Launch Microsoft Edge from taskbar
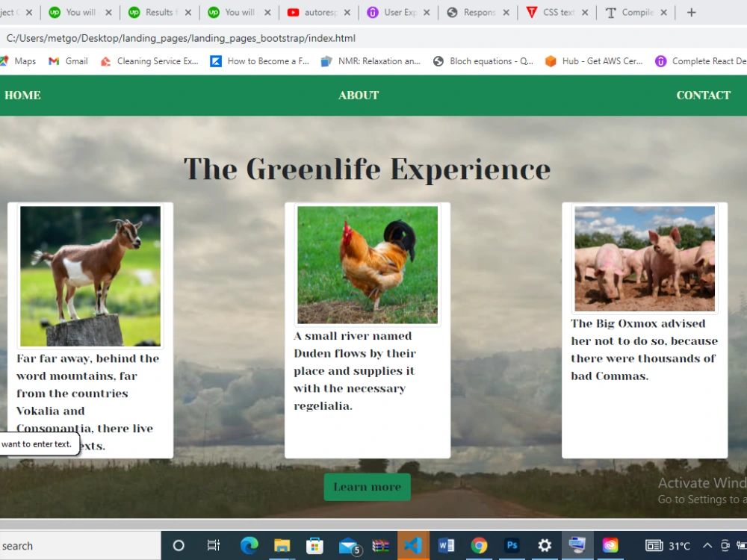The image size is (747, 560). click(x=249, y=545)
